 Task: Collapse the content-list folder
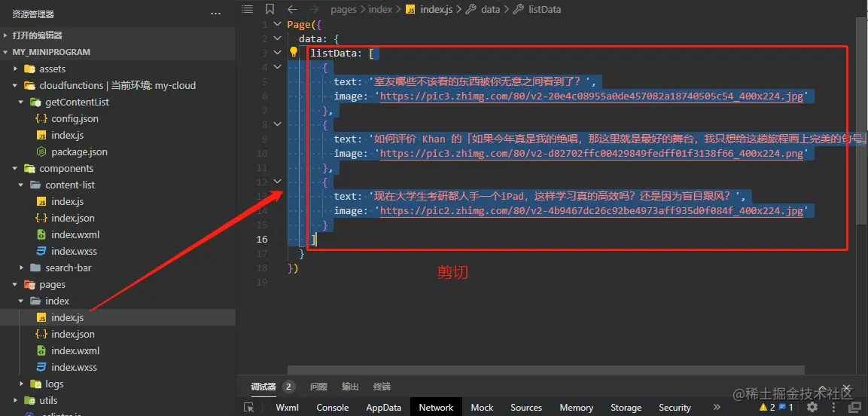tap(21, 185)
